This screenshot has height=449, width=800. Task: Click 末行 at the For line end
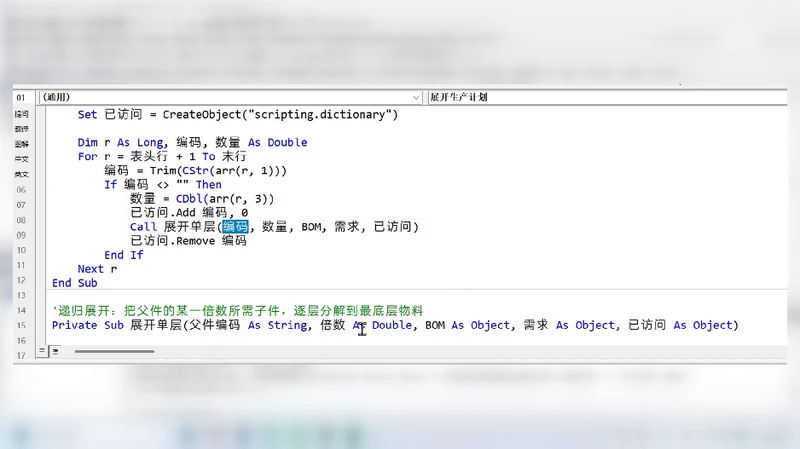pyautogui.click(x=234, y=157)
